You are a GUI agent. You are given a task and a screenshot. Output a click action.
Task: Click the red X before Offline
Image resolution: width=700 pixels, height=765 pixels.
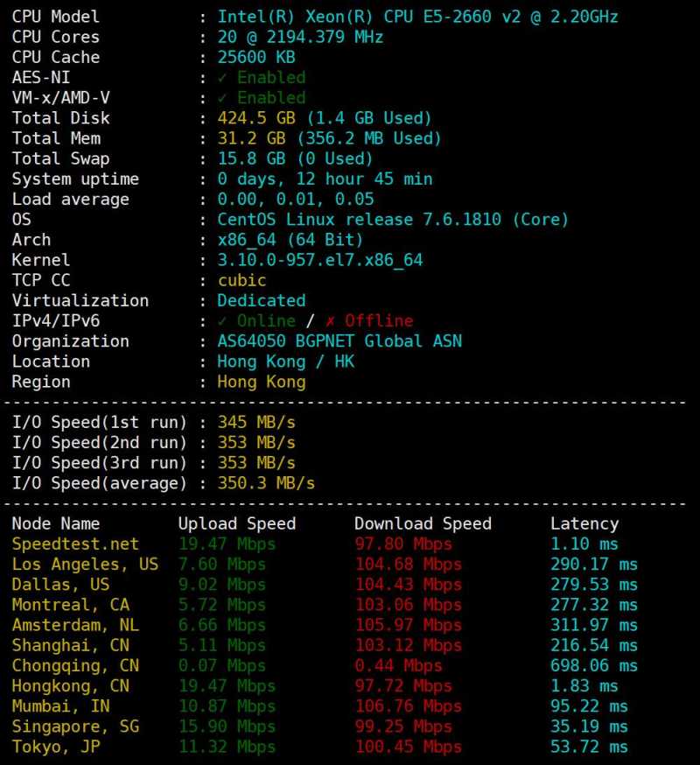pos(329,321)
